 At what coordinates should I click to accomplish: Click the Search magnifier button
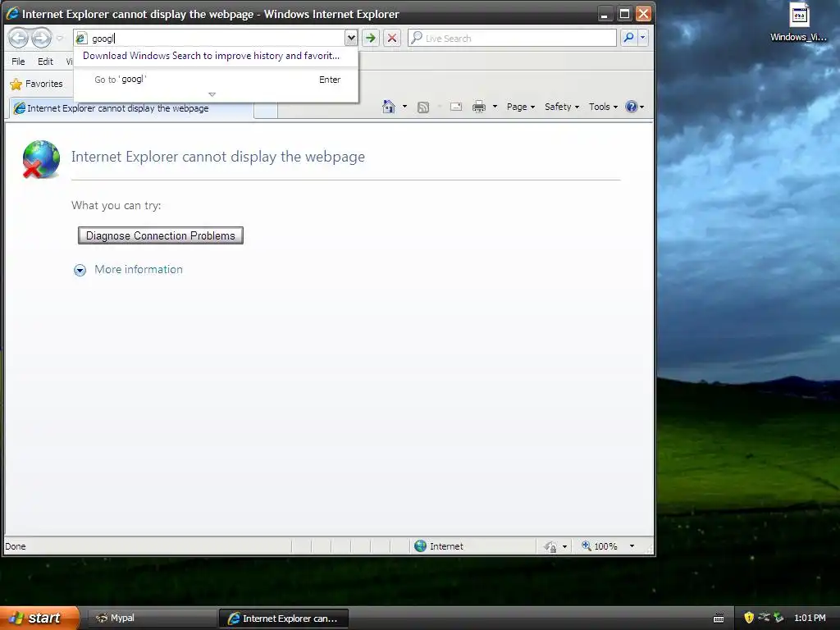click(x=628, y=38)
